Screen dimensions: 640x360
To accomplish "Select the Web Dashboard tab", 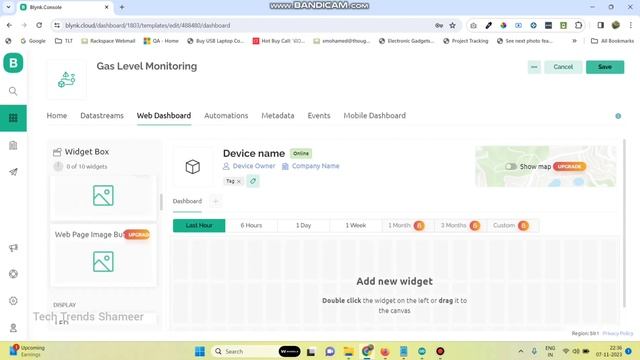I will (x=164, y=116).
